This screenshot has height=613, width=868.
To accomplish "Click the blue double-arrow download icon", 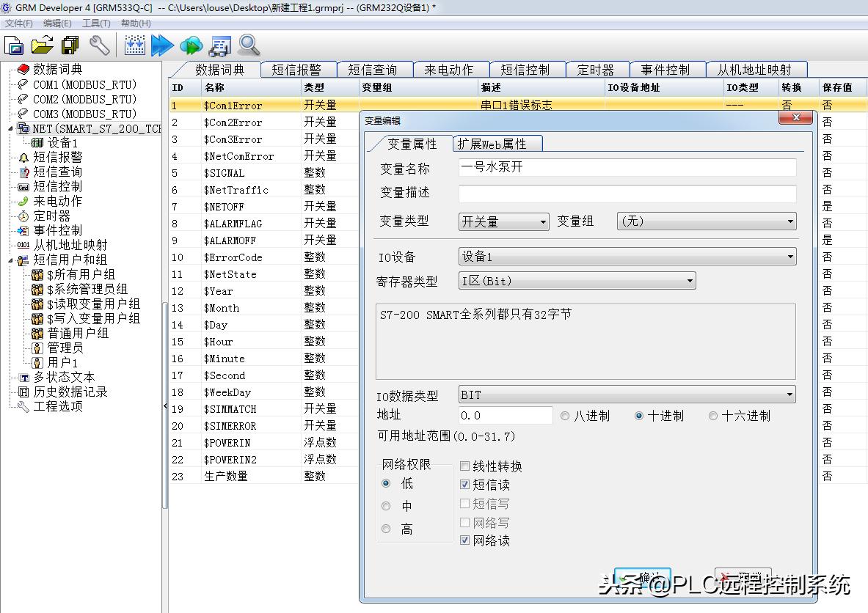I will (x=161, y=45).
